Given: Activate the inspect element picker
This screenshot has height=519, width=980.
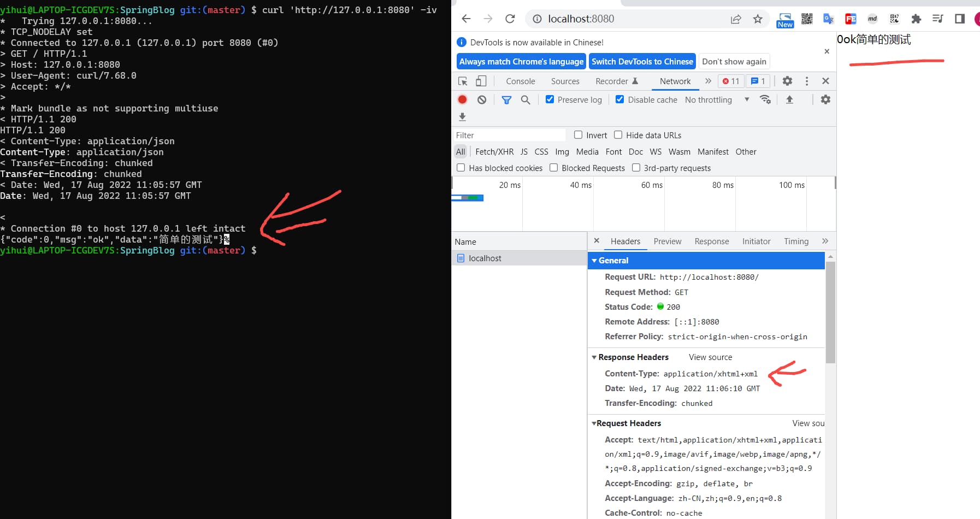Looking at the screenshot, I should (463, 81).
